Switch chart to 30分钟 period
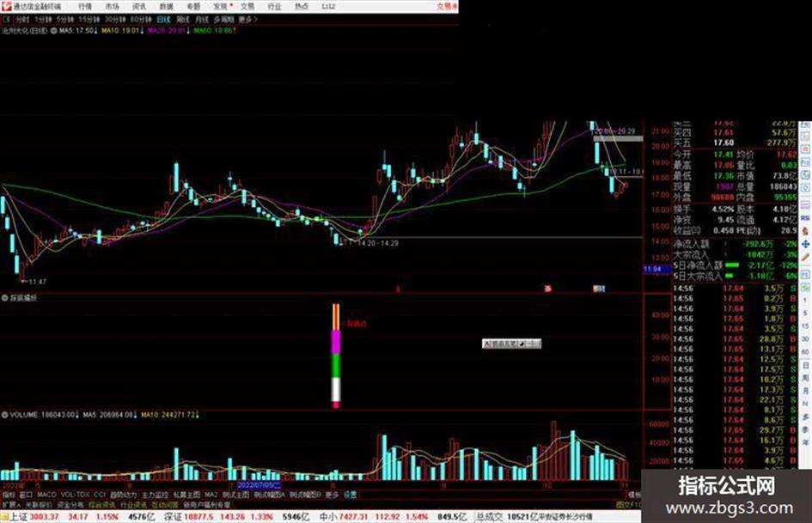Viewport: 812px width, 523px height. tap(114, 19)
